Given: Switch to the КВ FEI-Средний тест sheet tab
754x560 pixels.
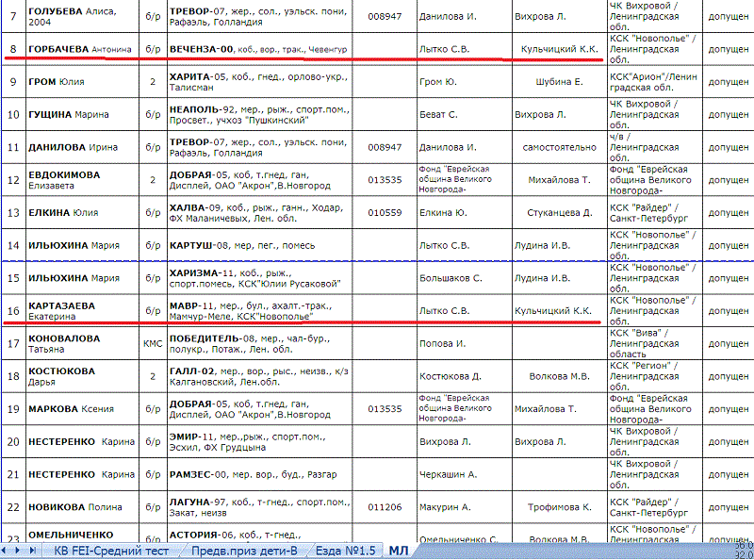Looking at the screenshot, I should click(x=111, y=551).
